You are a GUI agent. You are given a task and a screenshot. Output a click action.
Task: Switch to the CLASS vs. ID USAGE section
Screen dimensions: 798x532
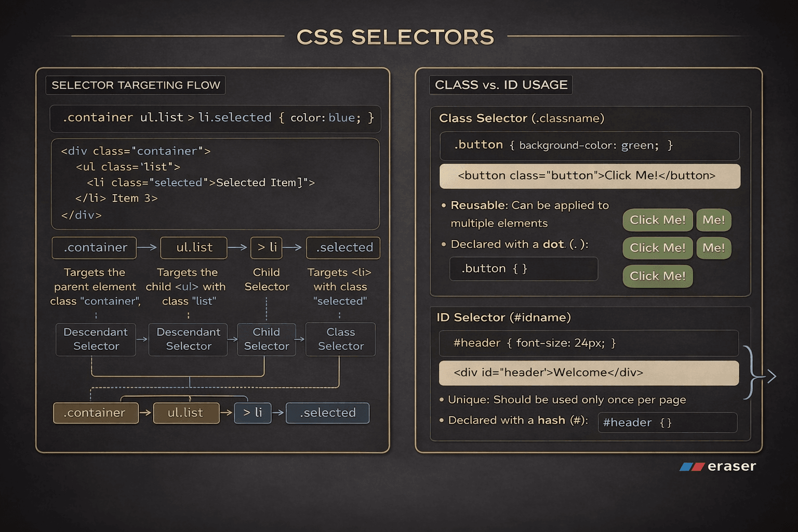pos(500,85)
